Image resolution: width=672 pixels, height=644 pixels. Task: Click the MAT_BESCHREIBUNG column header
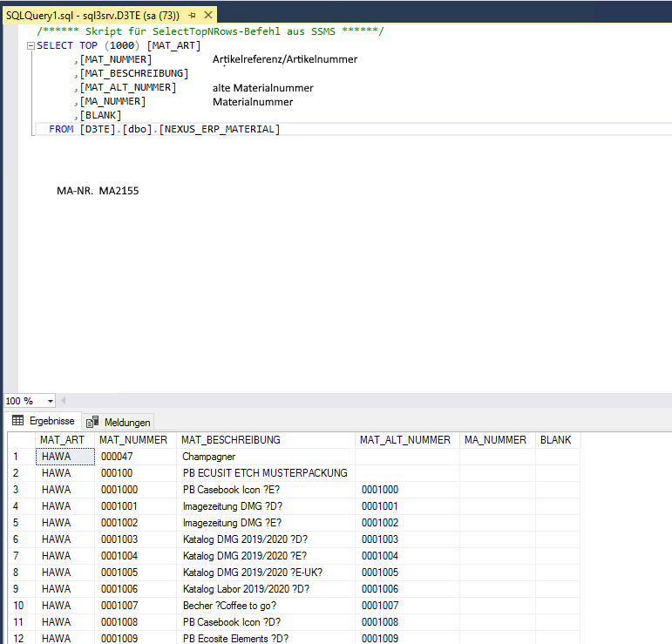pyautogui.click(x=230, y=440)
